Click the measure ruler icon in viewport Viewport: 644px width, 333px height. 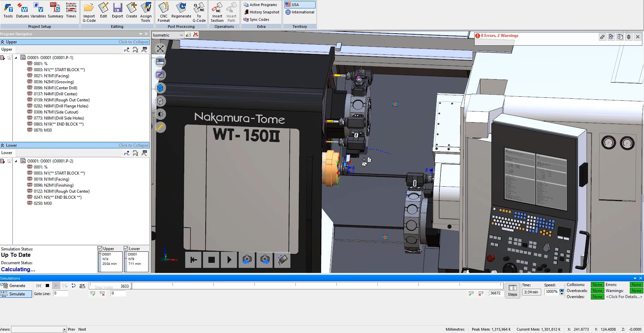pyautogui.click(x=160, y=127)
